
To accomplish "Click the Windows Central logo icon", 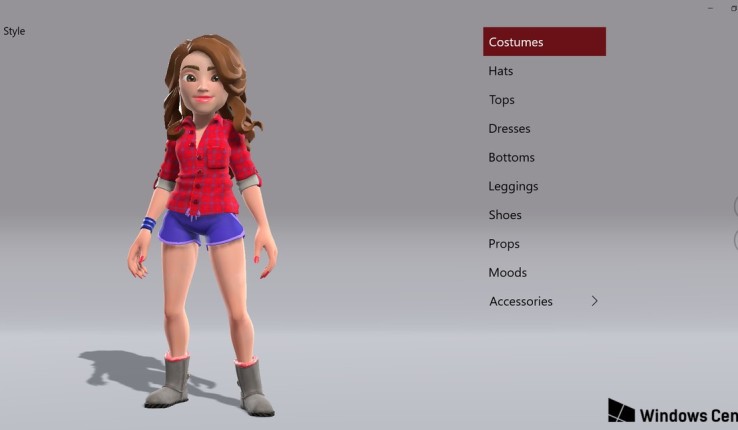I will (620, 411).
